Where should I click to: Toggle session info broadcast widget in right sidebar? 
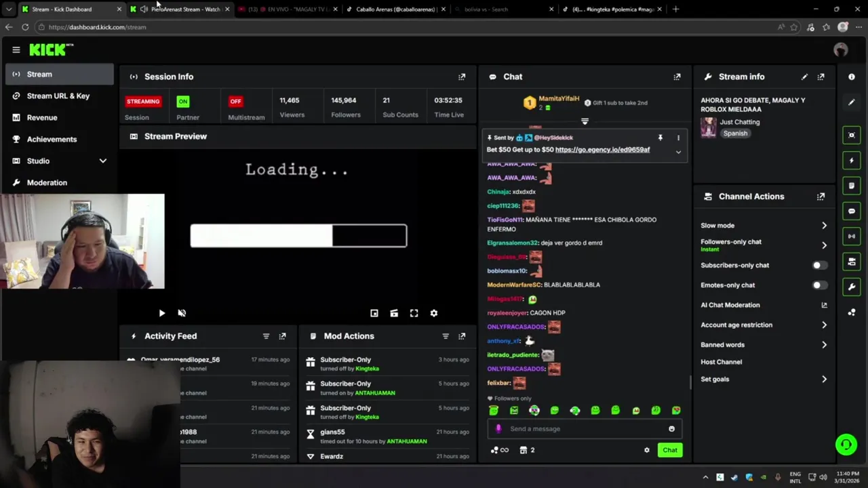point(852,236)
